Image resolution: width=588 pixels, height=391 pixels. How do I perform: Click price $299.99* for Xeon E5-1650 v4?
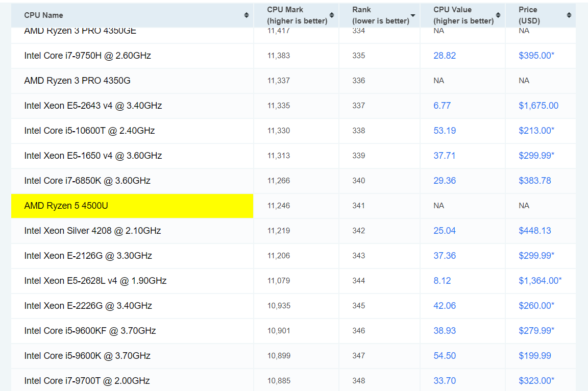[x=536, y=156]
